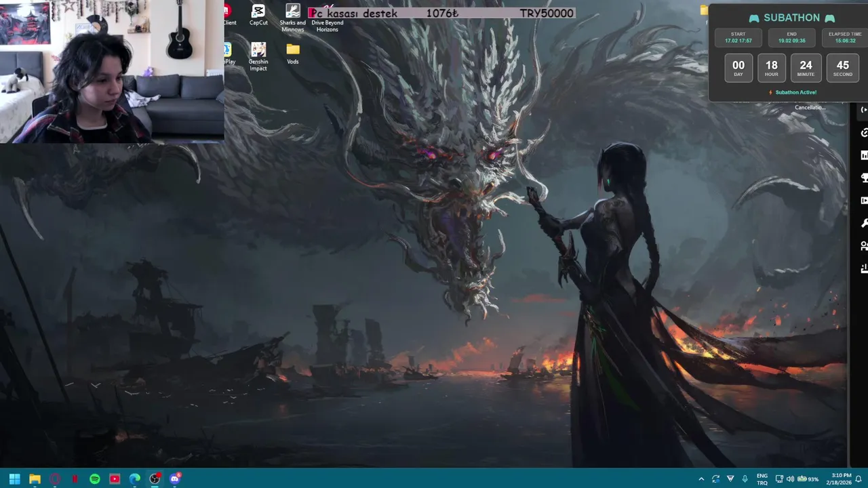Click the 45 SECOND countdown tile
Viewport: 868px width, 488px height.
coord(843,68)
